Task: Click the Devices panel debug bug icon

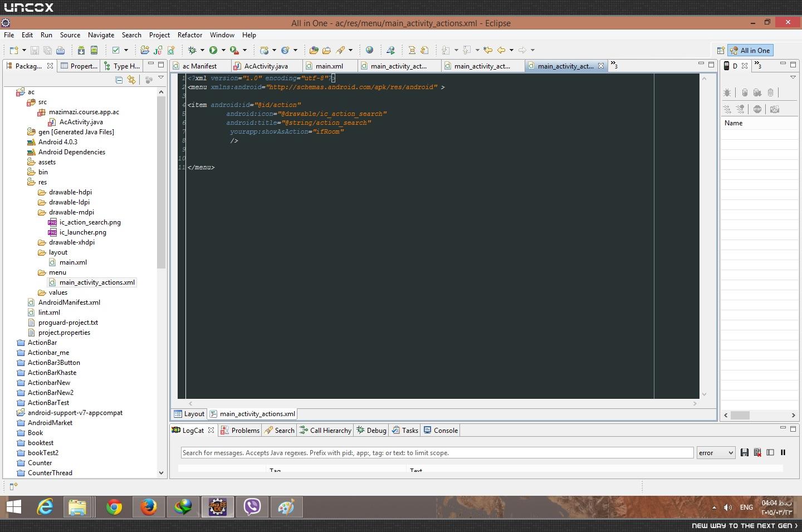Action: pyautogui.click(x=727, y=92)
